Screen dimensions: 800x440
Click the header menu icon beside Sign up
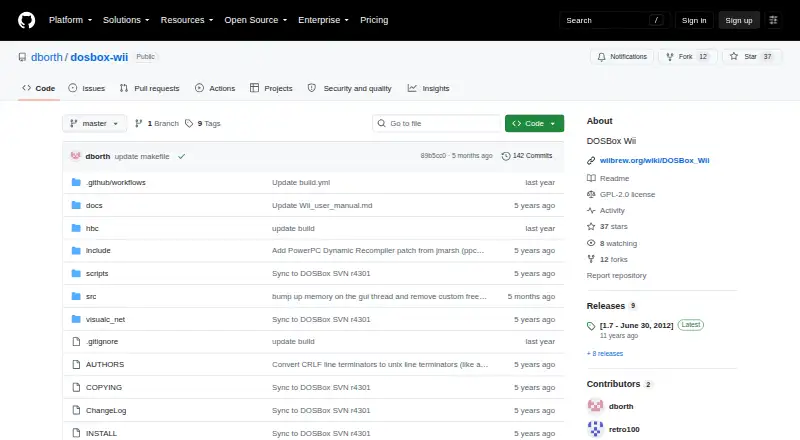(x=773, y=20)
